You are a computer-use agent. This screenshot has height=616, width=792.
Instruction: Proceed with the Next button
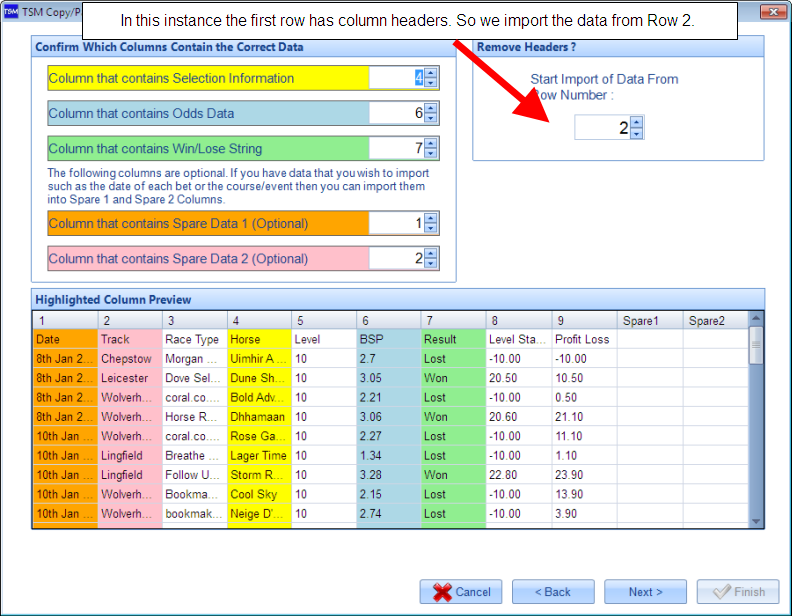click(646, 591)
